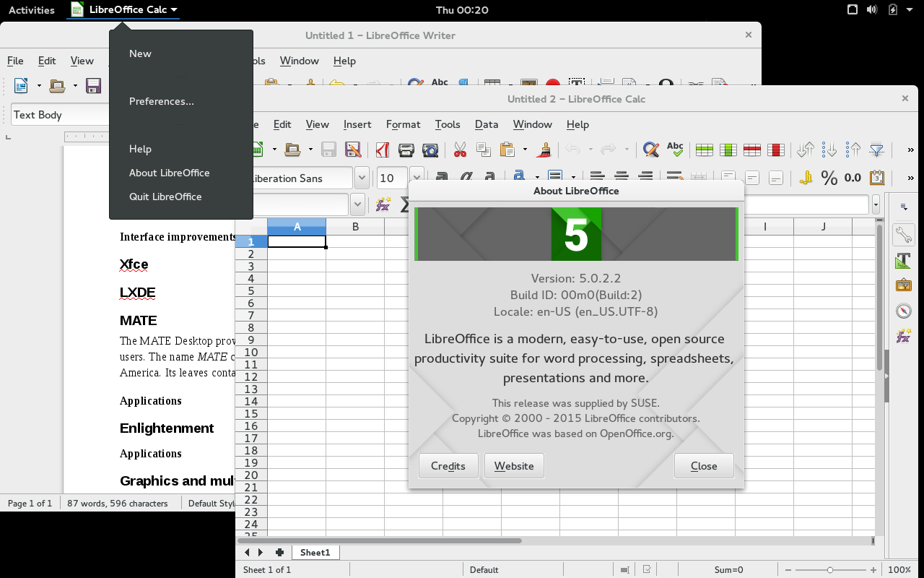Screen dimensions: 924x578
Task: Add a new sheet with the plus button
Action: [x=279, y=553]
